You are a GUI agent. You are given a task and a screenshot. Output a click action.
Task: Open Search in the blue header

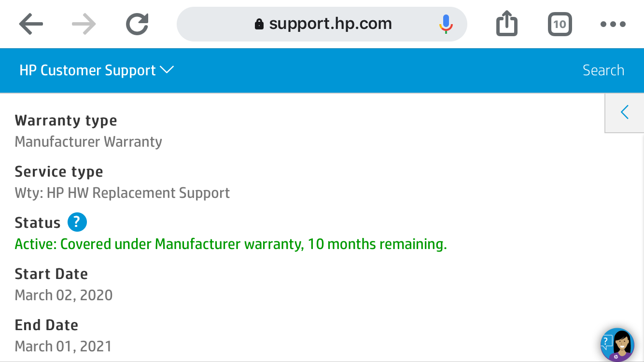(603, 70)
